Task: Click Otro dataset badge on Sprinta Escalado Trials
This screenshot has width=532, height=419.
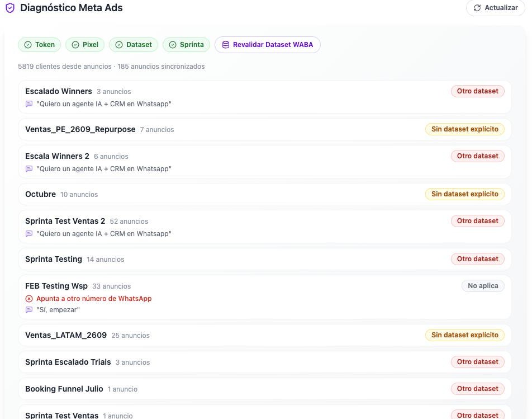Action: 477,361
